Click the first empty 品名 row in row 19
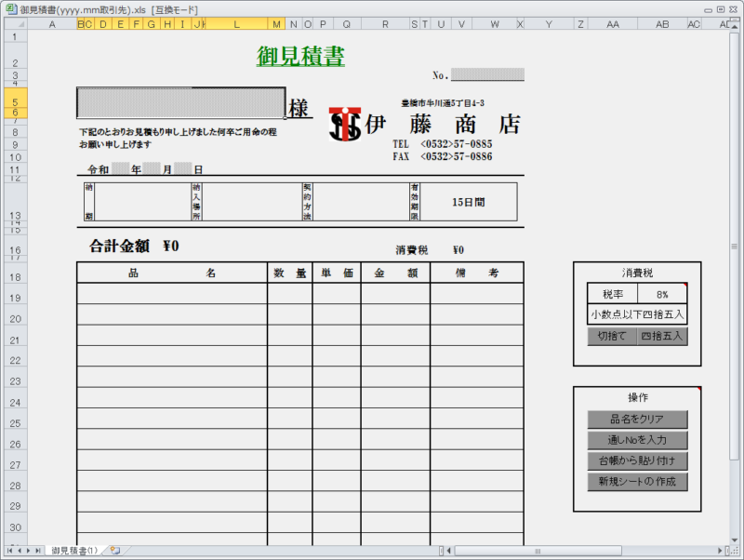This screenshot has width=744, height=560. click(x=172, y=294)
